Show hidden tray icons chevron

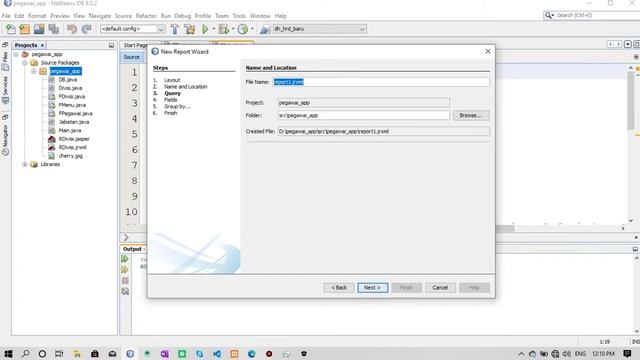pyautogui.click(x=521, y=354)
